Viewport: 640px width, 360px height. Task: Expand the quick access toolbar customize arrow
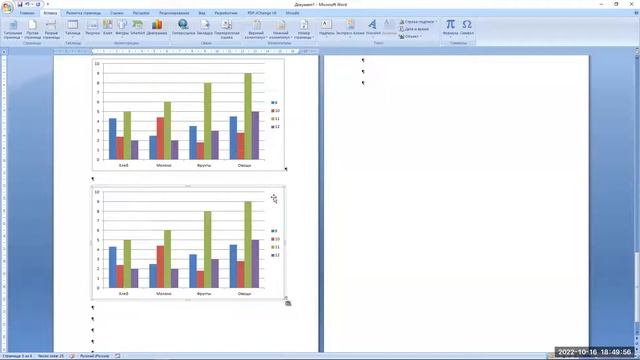click(48, 4)
